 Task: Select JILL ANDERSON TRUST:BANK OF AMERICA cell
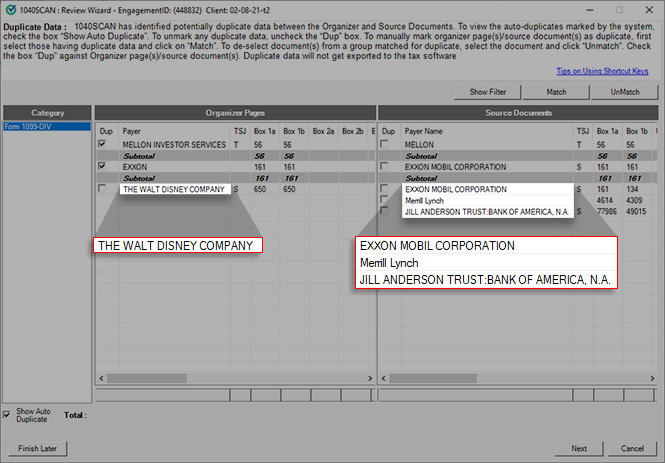tap(488, 212)
